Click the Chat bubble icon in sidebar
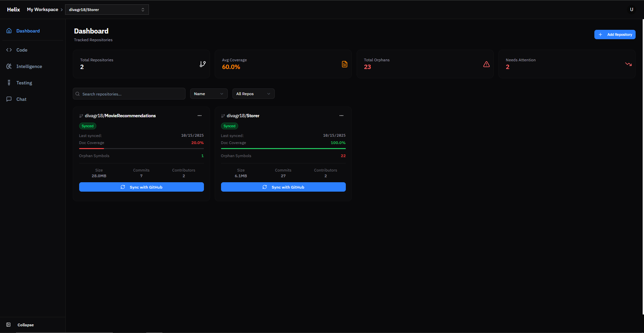This screenshot has height=333, width=644. point(9,99)
